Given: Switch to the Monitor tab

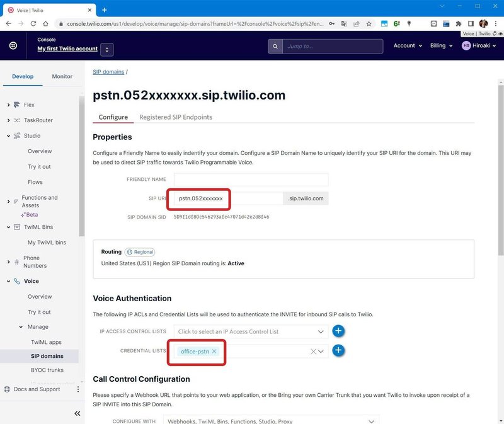Looking at the screenshot, I should click(62, 76).
